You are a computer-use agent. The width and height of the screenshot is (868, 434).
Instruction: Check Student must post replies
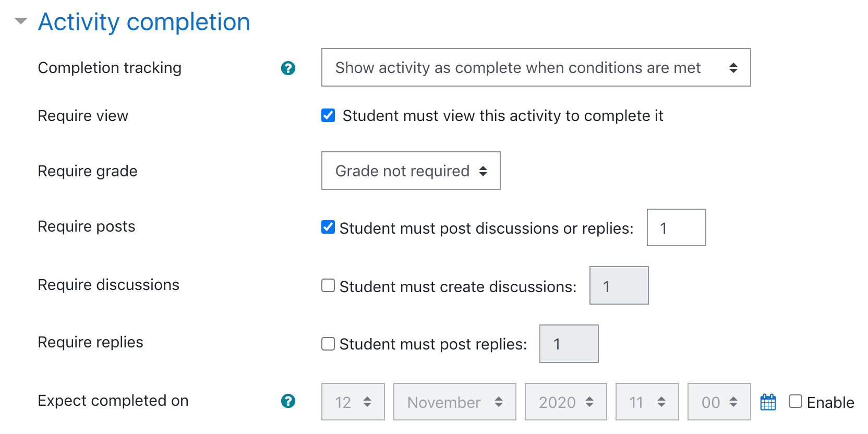[x=328, y=344]
